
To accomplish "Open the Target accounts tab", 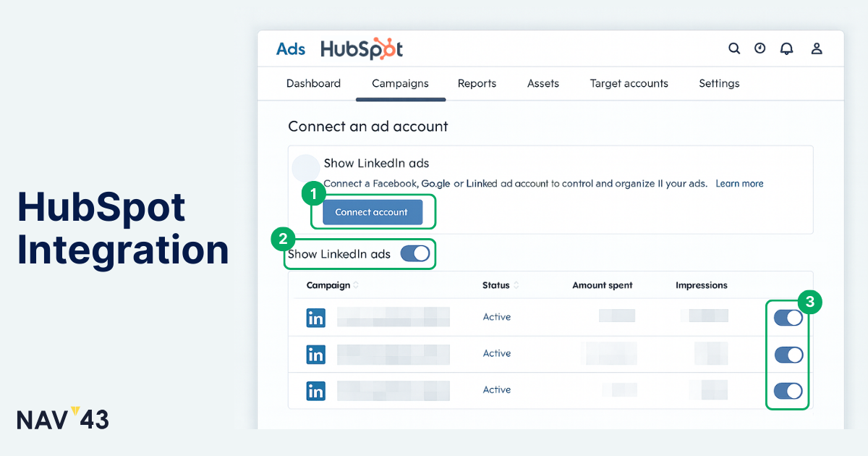I will (x=629, y=83).
